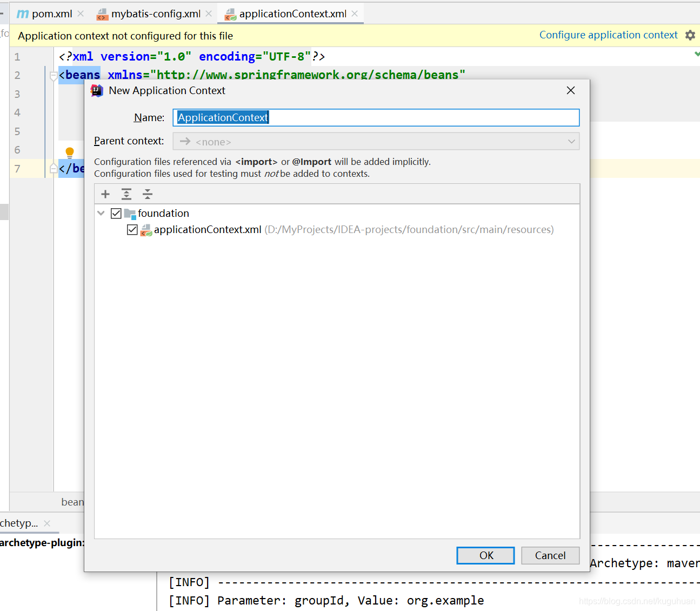Close the archetype run tab in bottom panel
The image size is (700, 611).
pyautogui.click(x=47, y=523)
